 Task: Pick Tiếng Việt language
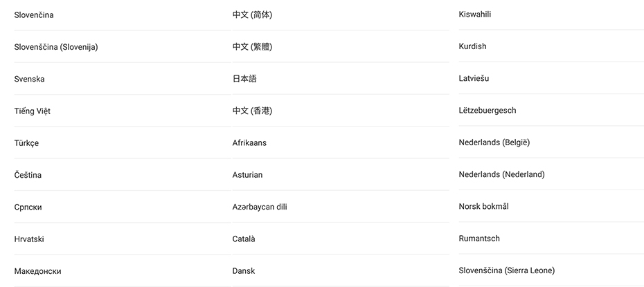coord(33,111)
